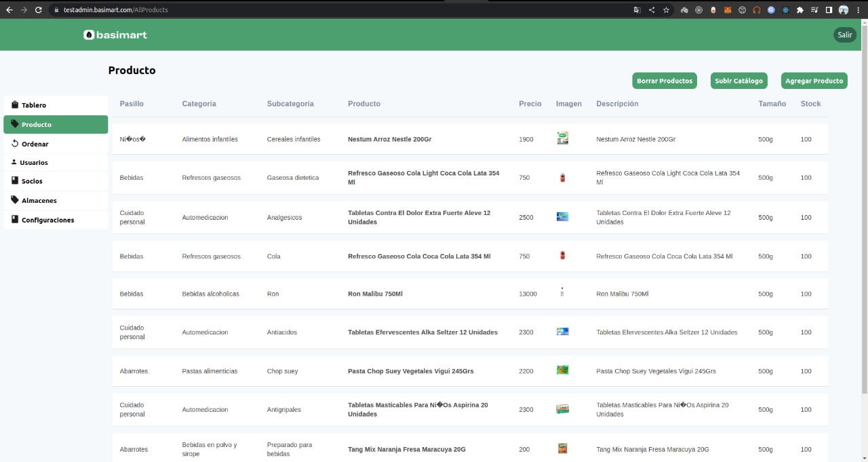Click the Tamaño column header
This screenshot has width=868, height=462.
772,104
